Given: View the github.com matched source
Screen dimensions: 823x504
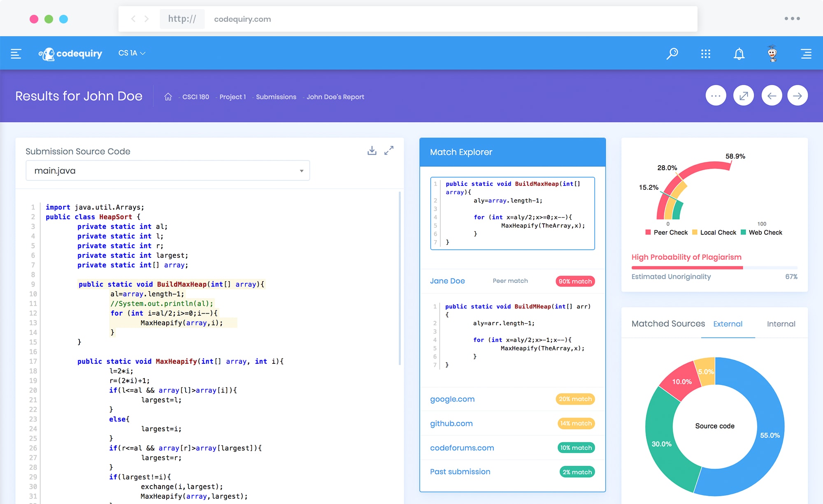Looking at the screenshot, I should (x=451, y=423).
